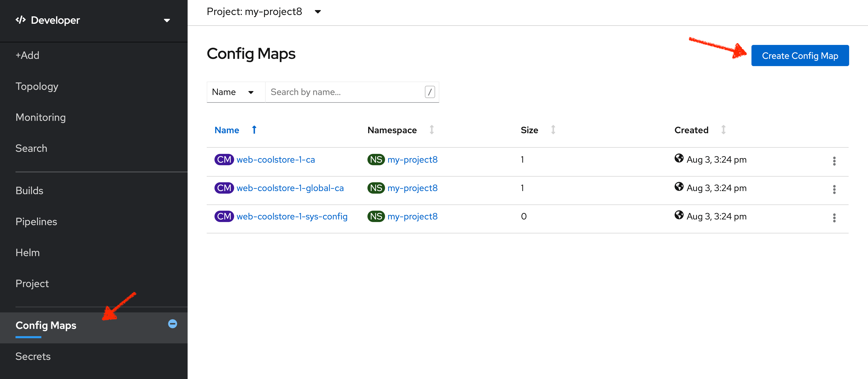Open the web-coolstore-1-ca config map link
868x379 pixels.
[276, 159]
